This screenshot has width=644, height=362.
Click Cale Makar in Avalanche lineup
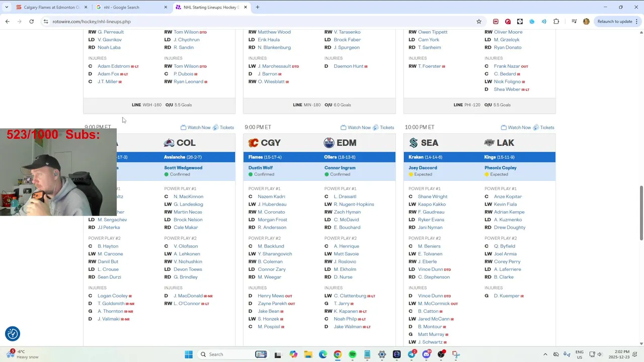point(186,227)
